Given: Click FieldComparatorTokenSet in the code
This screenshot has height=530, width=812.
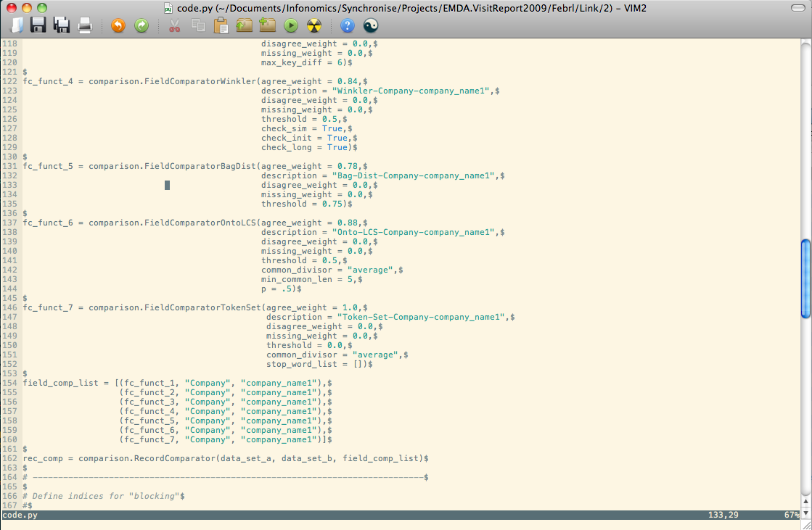Looking at the screenshot, I should pyautogui.click(x=203, y=307).
